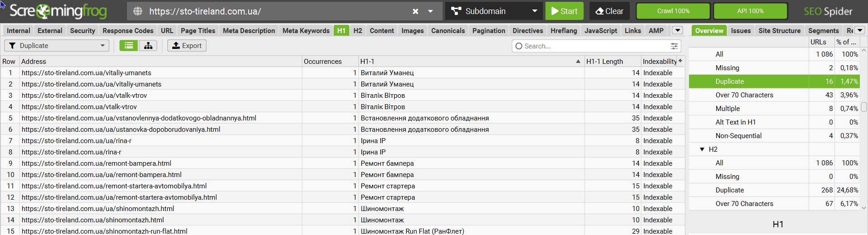Screen dimensions: 868x235
Task: Start the crawl
Action: pyautogui.click(x=564, y=11)
